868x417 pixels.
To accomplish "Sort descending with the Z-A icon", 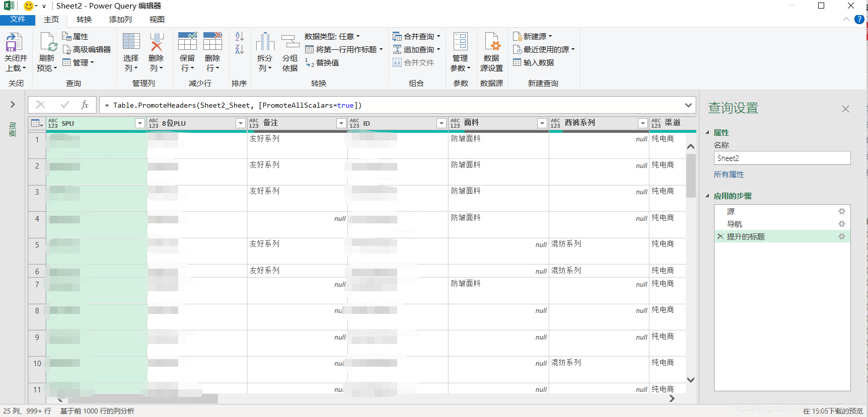I will pos(239,49).
